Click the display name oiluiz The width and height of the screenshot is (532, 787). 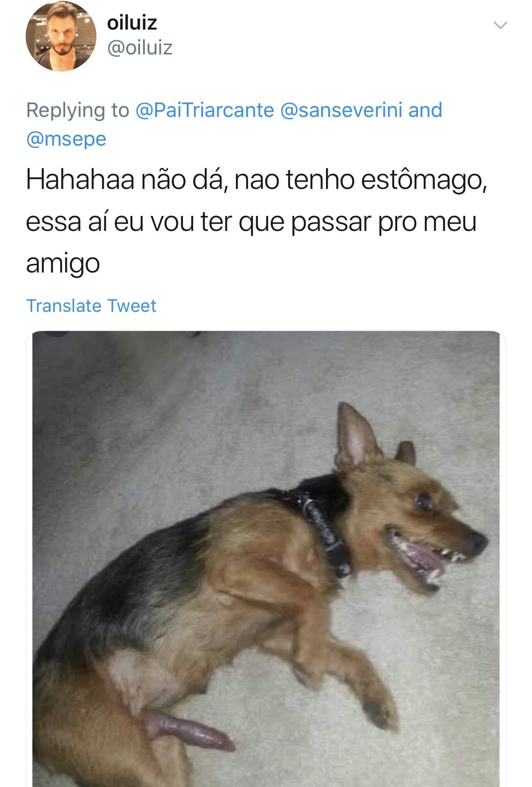click(x=132, y=23)
